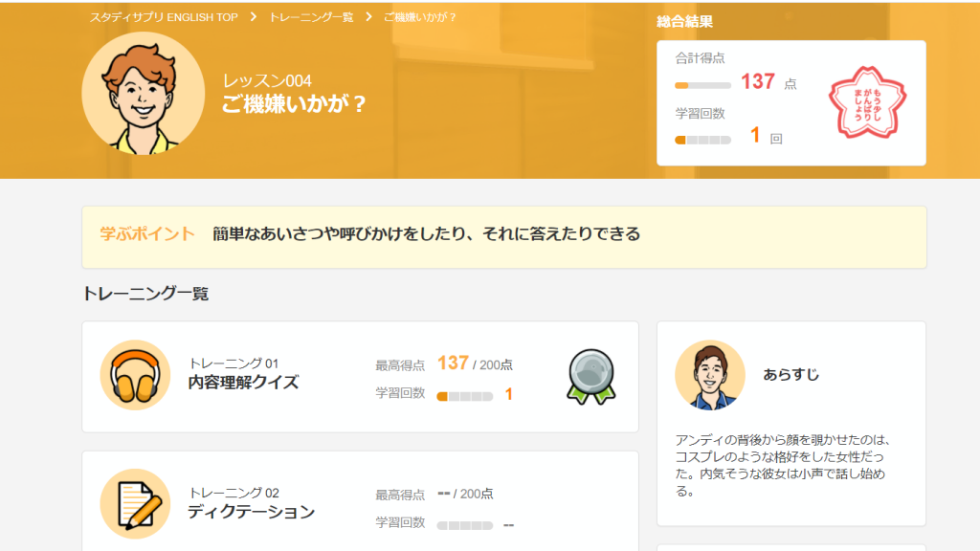Click the 137 / 200点 best score
980x551 pixels.
(474, 364)
